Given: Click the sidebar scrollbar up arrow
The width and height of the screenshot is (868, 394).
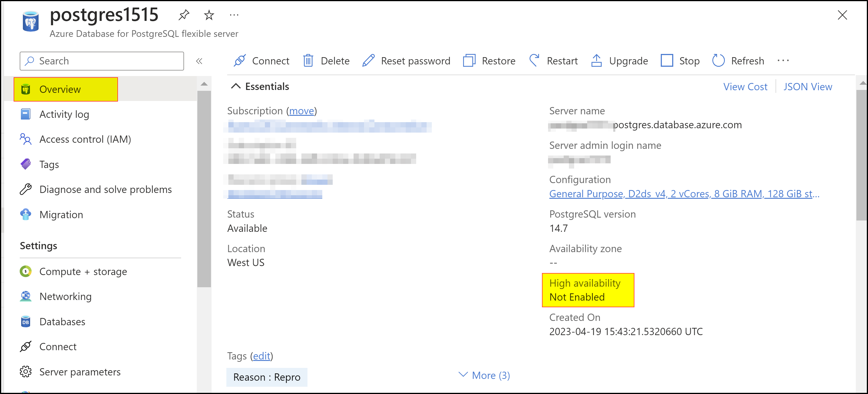Looking at the screenshot, I should tap(204, 84).
